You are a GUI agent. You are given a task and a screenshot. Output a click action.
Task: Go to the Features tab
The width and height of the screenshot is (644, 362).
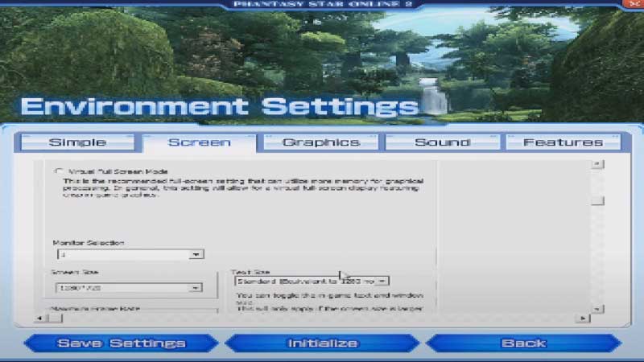click(x=563, y=142)
